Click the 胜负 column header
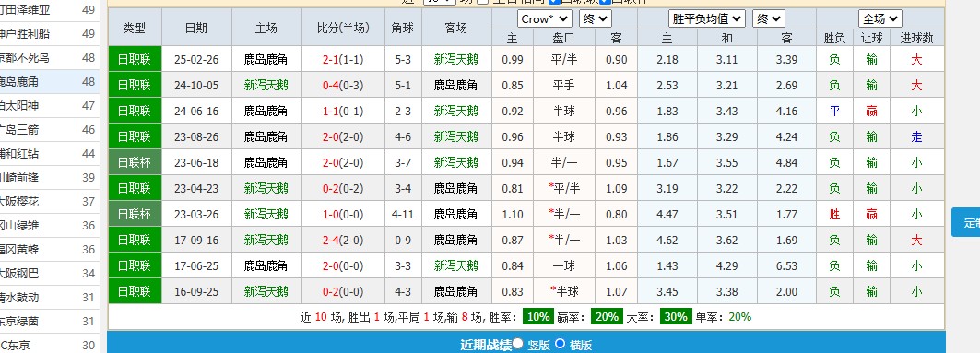This screenshot has width=980, height=353. (834, 38)
